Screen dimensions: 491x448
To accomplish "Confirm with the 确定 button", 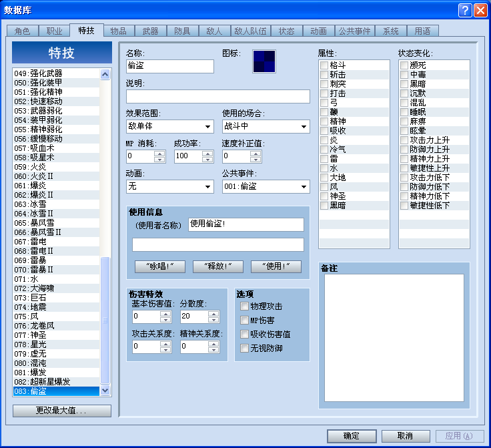I will [x=352, y=436].
